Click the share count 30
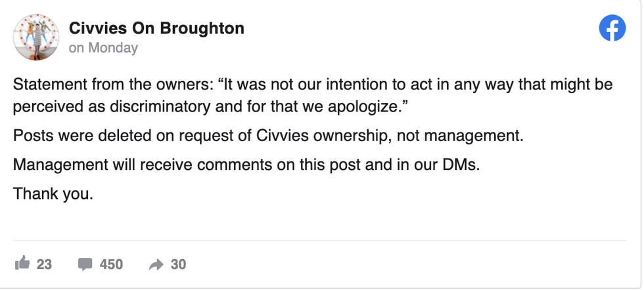The image size is (644, 290). 178,264
